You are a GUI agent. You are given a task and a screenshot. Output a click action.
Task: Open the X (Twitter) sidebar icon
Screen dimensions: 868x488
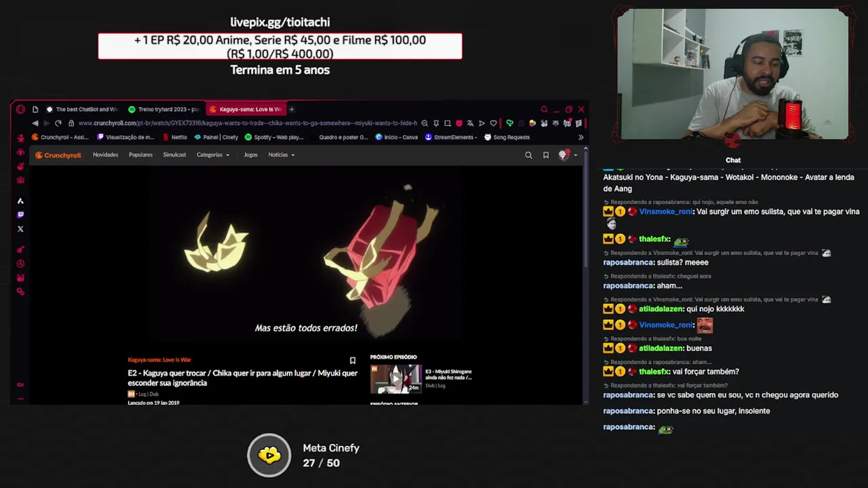click(20, 229)
